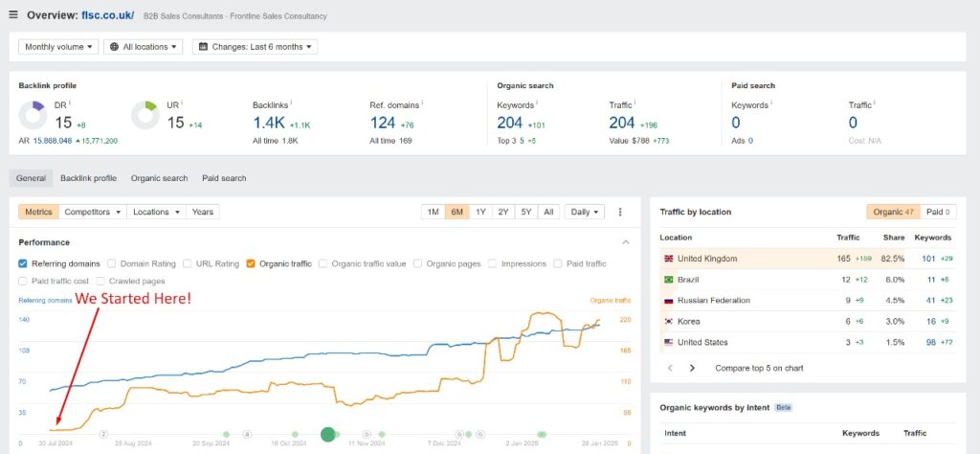Collapse the Performance section

pyautogui.click(x=626, y=242)
